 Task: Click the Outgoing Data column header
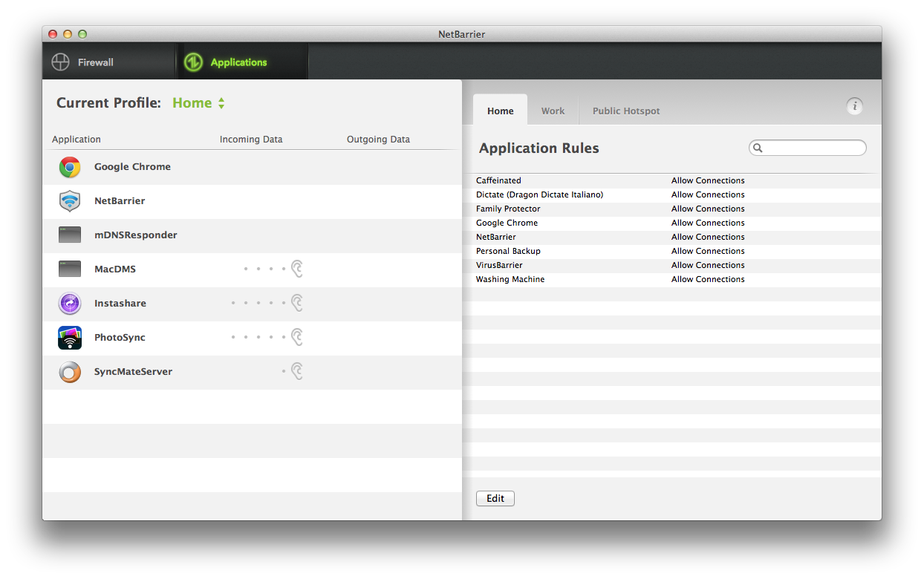378,140
